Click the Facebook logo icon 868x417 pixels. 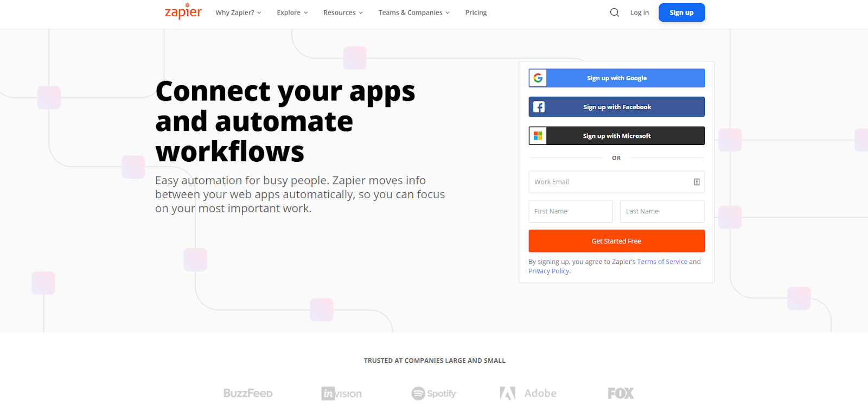(x=539, y=107)
